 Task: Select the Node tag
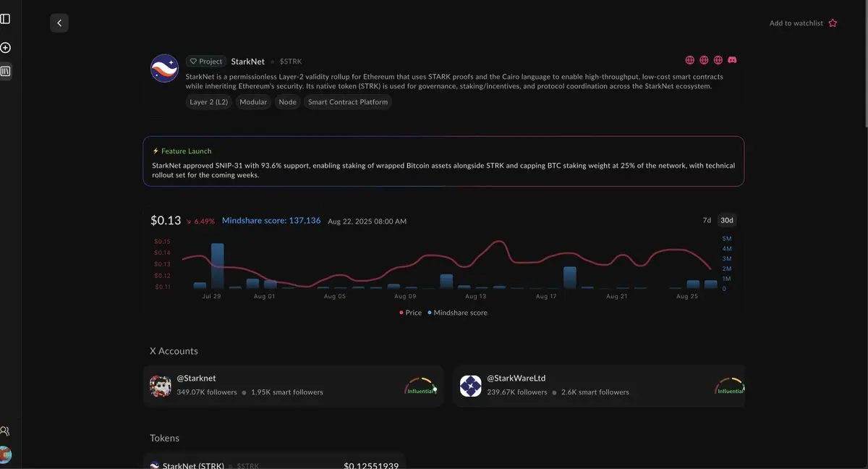(288, 102)
